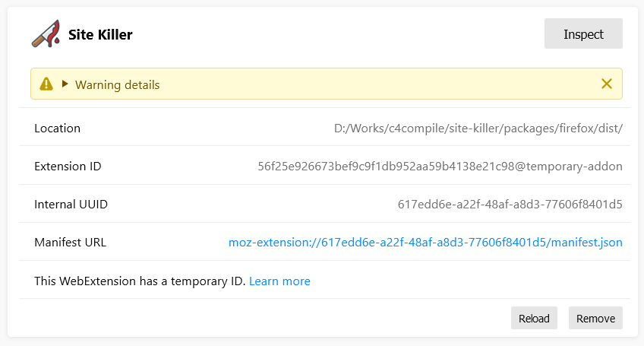Viewport: 644px width, 346px height.
Task: Click empty space in the yellow warning banner
Action: (380, 84)
